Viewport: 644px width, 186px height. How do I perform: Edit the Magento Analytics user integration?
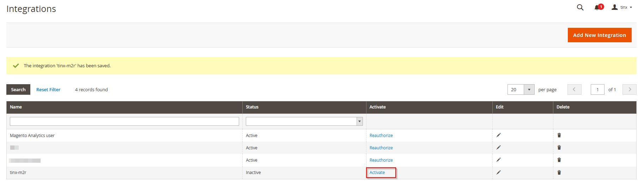[x=498, y=135]
